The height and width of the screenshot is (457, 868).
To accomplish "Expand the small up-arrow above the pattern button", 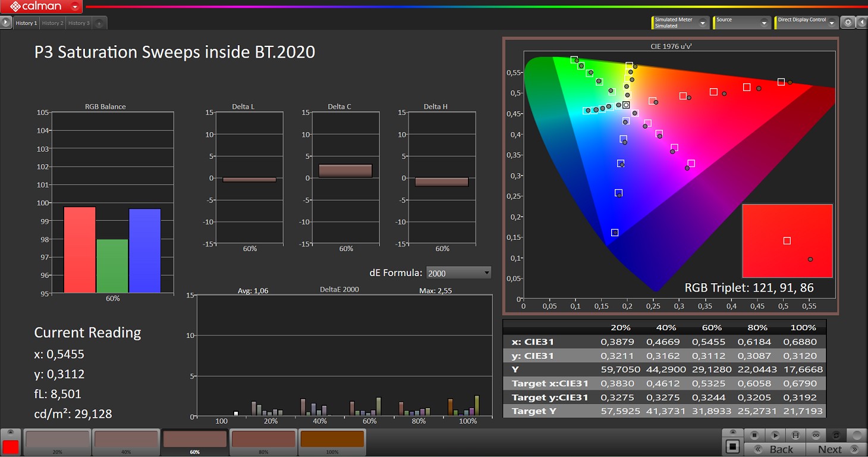I will click(x=732, y=433).
